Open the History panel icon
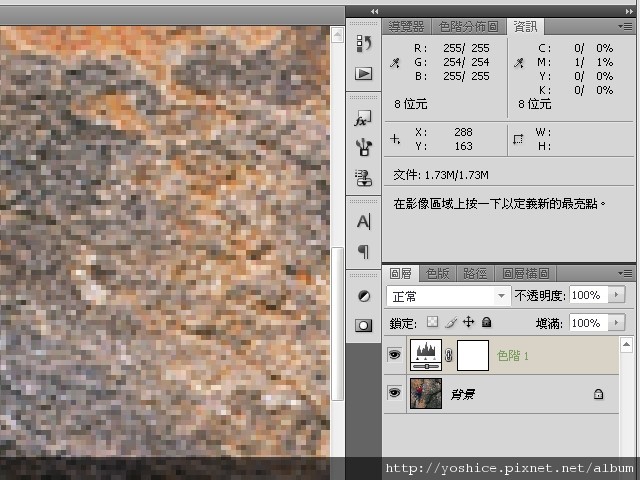This screenshot has width=640, height=480. coord(363,44)
